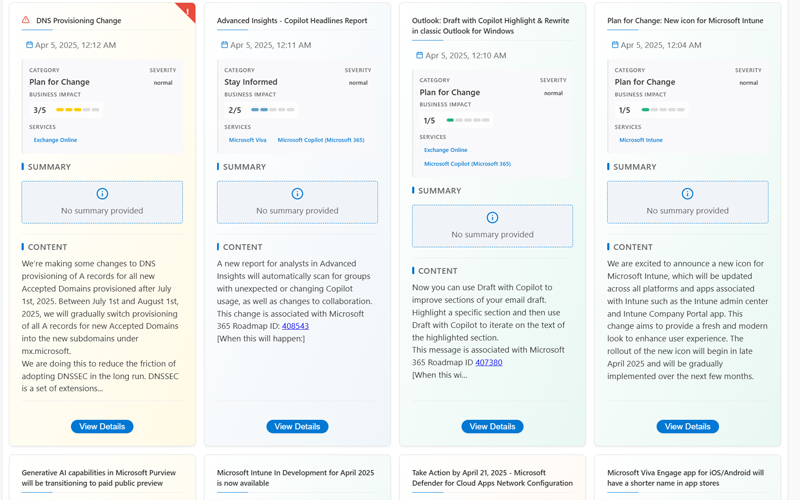Click info icon in Microsoft Intune card summary
Image resolution: width=800 pixels, height=500 pixels.
click(x=687, y=194)
